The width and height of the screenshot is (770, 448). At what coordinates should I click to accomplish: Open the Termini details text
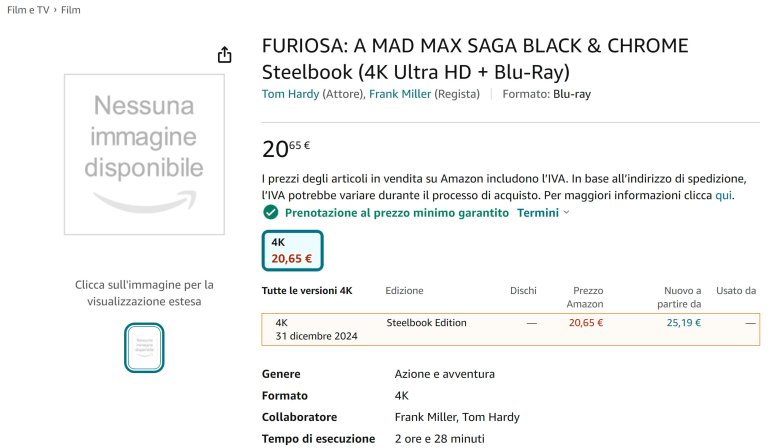coord(537,213)
